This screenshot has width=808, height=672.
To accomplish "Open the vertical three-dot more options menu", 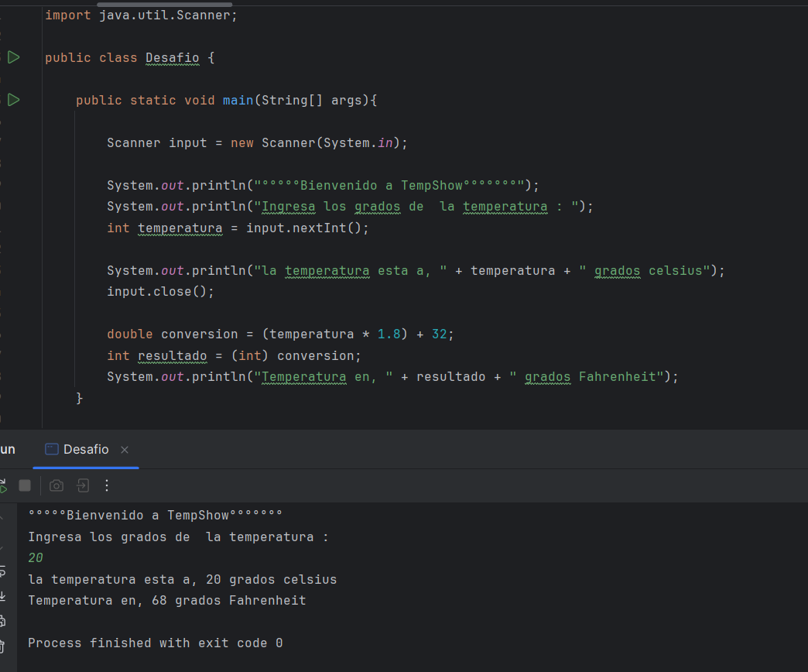I will (107, 485).
